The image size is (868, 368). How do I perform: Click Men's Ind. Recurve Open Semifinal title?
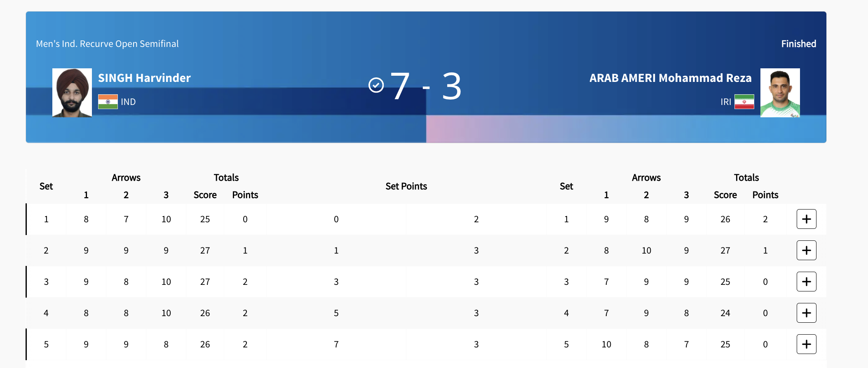107,44
